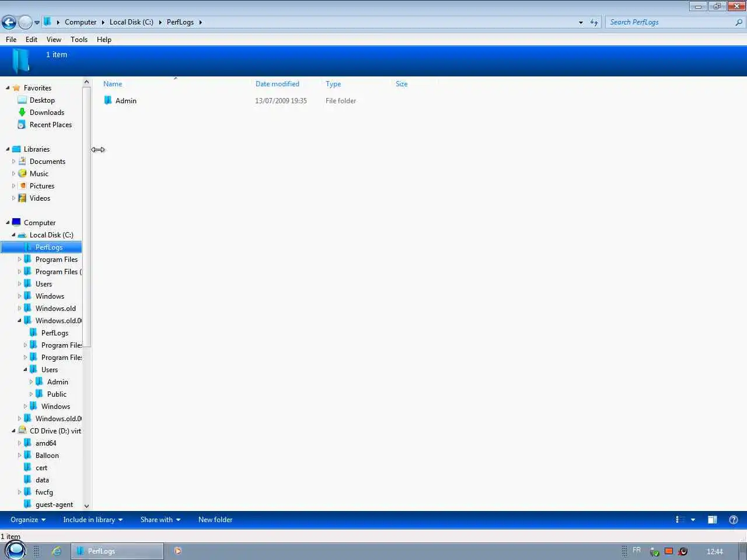
Task: Open the View menu
Action: click(54, 40)
